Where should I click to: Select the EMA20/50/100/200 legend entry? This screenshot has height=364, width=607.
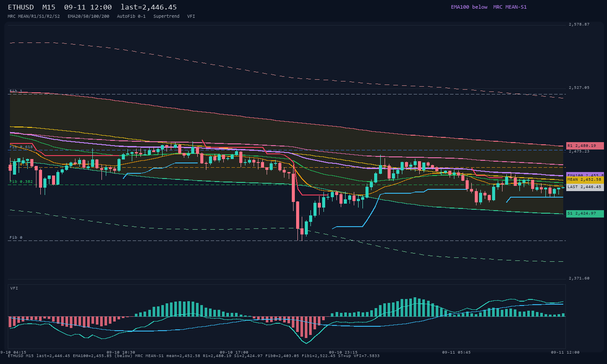tap(88, 16)
